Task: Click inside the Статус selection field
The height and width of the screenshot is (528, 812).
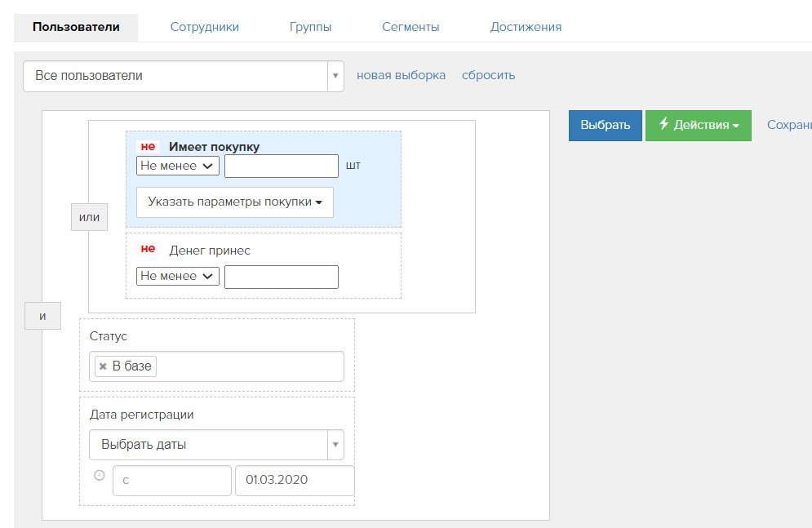Action: [x=216, y=366]
